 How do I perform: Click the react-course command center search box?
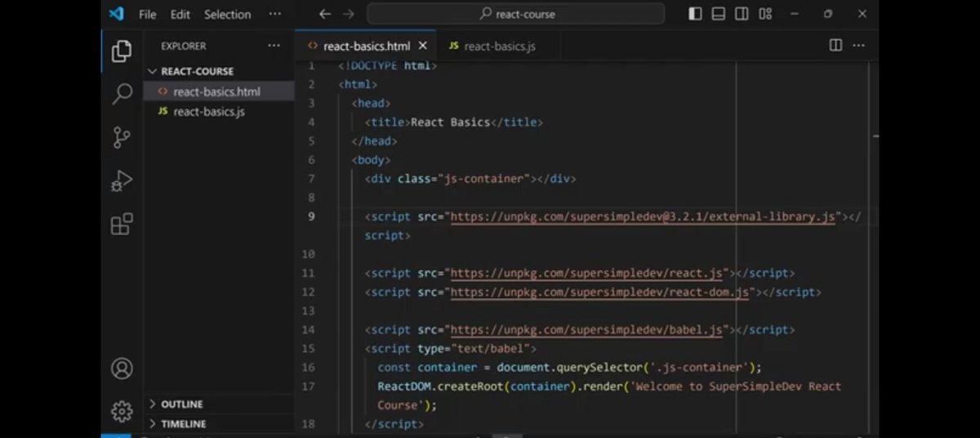pyautogui.click(x=516, y=14)
